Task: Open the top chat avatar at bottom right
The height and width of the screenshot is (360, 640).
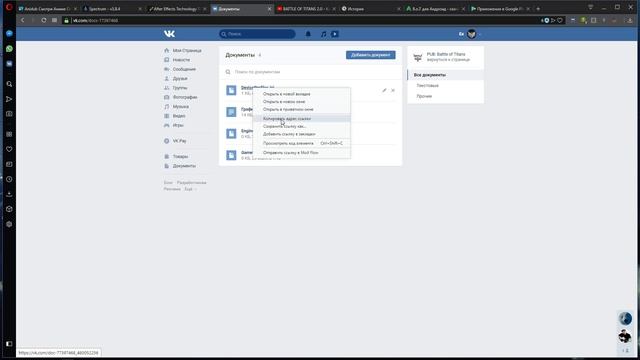Action: [625, 318]
